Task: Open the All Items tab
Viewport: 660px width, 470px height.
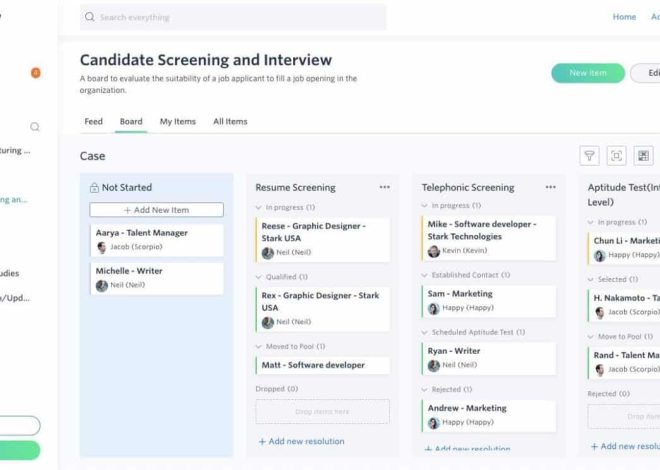Action: click(230, 122)
